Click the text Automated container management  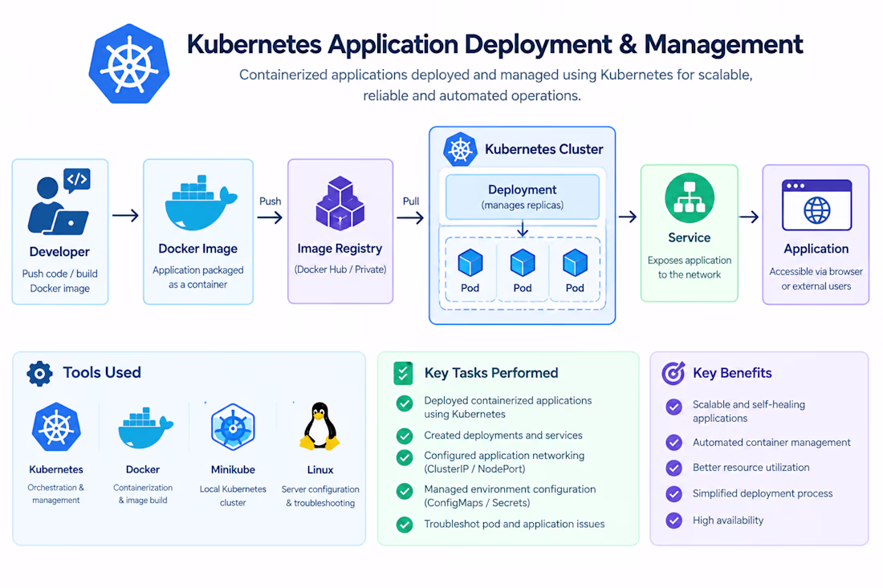tap(771, 442)
